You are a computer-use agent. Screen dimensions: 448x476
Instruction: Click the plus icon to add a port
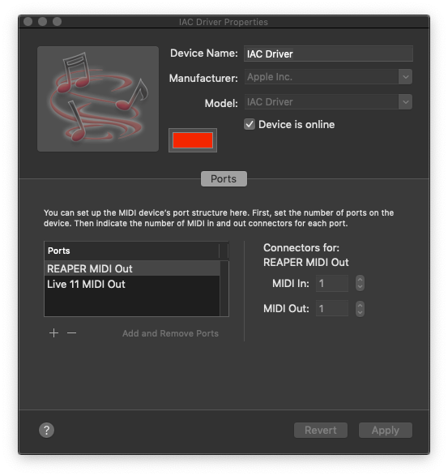[x=53, y=333]
